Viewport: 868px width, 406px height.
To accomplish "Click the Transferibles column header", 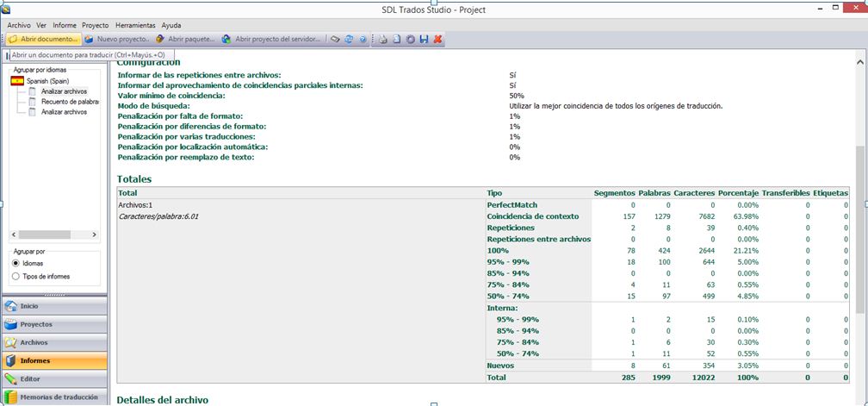I will click(x=785, y=193).
